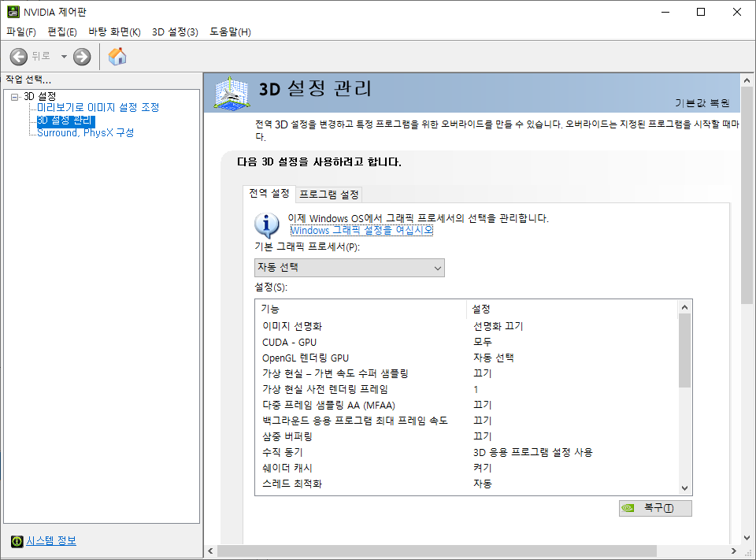756x560 pixels.
Task: Click the 설정 column header
Action: pos(572,310)
